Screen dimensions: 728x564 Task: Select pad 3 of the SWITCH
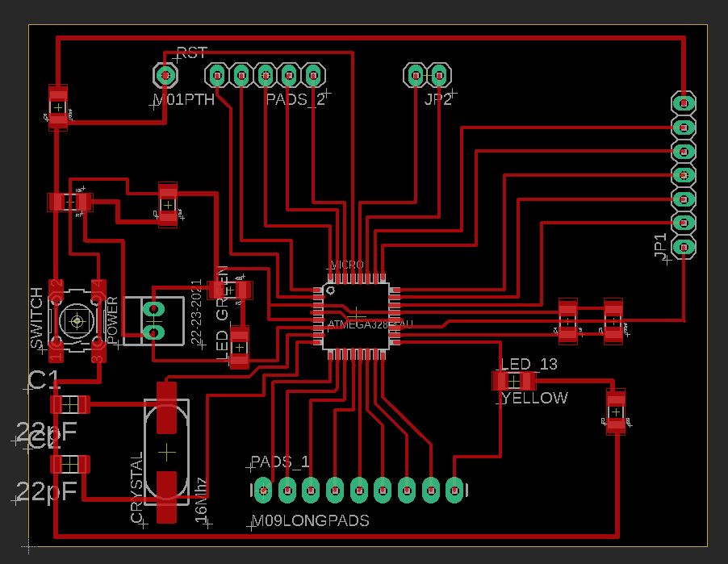click(98, 352)
